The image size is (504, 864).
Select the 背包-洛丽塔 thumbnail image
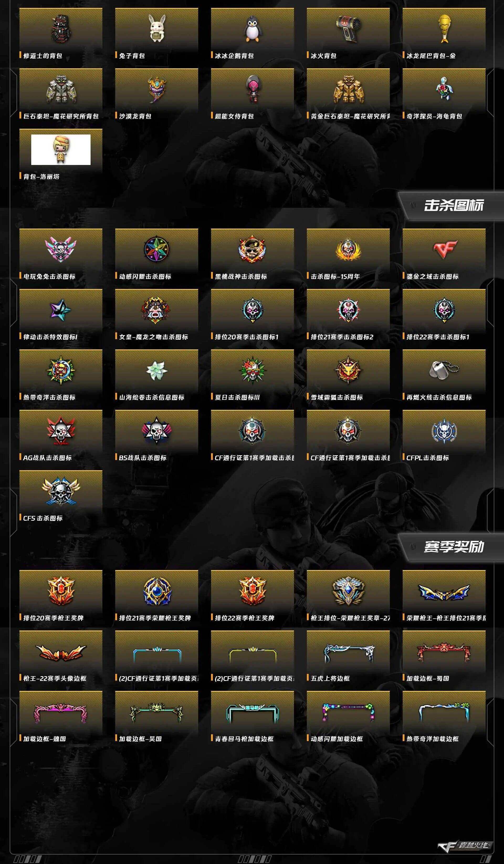pyautogui.click(x=61, y=150)
